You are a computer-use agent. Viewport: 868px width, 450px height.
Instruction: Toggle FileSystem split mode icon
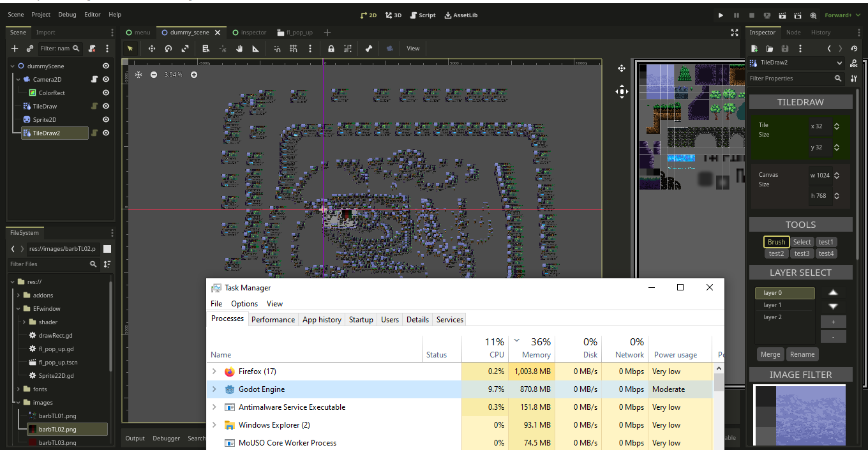[x=107, y=249]
